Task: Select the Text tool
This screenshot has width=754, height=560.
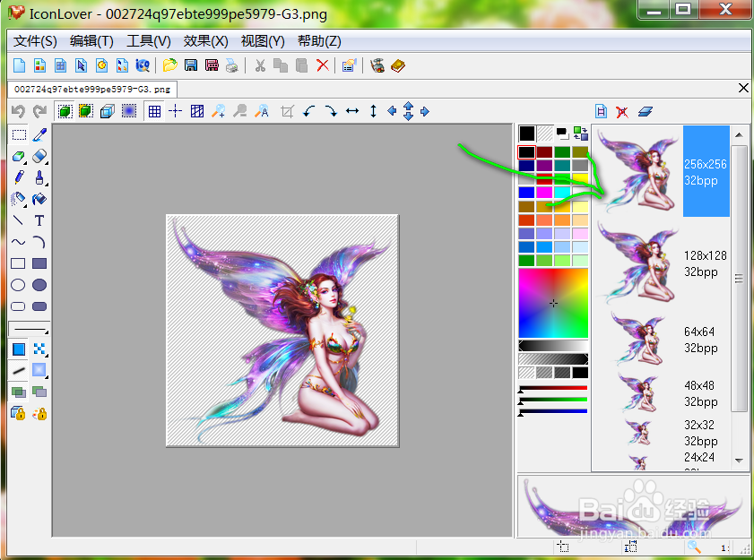Action: tap(39, 220)
